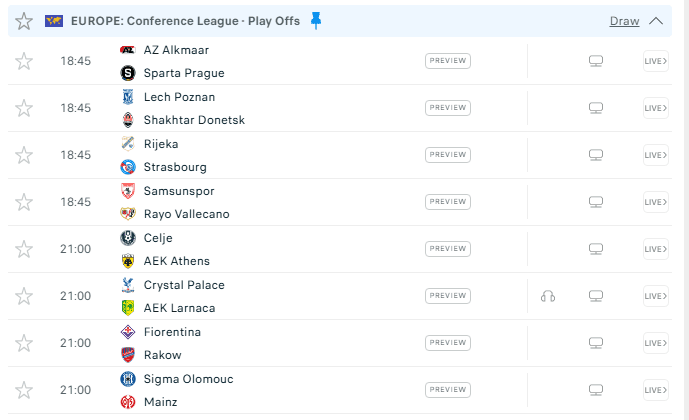
Task: Open the Draw link
Action: 624,21
